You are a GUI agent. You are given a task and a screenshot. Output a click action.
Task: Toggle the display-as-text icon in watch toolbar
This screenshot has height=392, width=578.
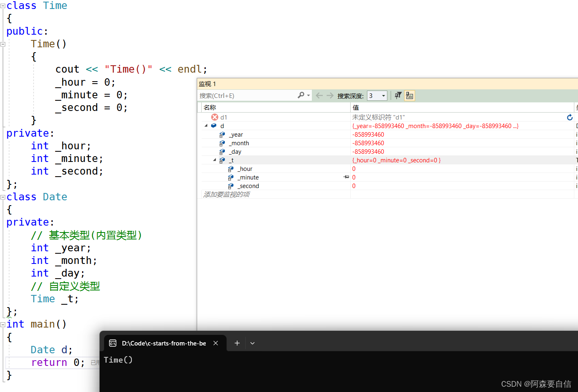(x=409, y=95)
